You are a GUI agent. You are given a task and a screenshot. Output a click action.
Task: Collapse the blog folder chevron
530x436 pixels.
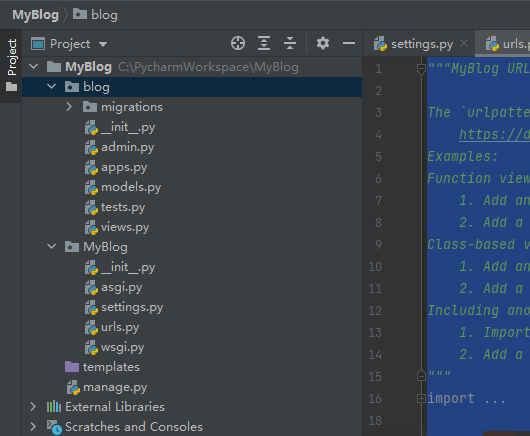pyautogui.click(x=51, y=87)
